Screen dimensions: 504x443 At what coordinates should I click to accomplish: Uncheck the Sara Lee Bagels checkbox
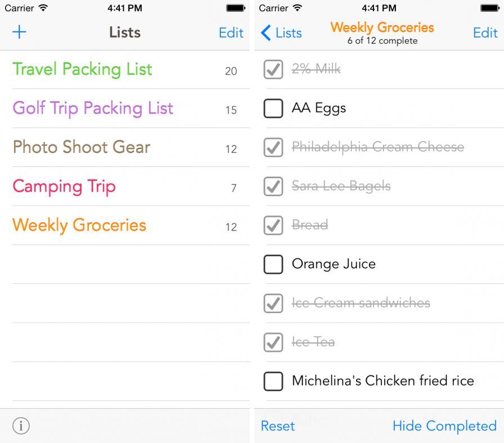(273, 187)
